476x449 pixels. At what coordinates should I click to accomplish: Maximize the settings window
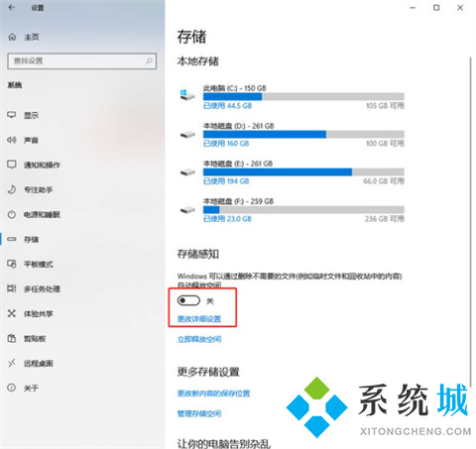click(436, 7)
